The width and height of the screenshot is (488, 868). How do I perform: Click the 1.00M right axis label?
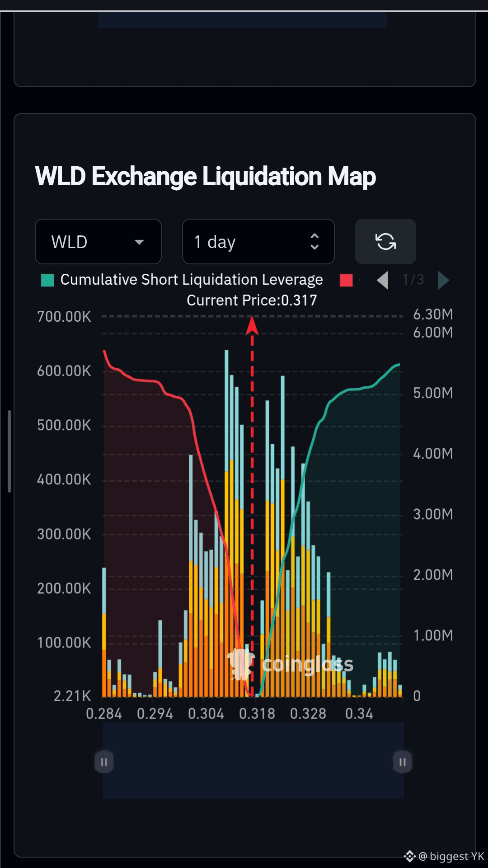click(433, 636)
